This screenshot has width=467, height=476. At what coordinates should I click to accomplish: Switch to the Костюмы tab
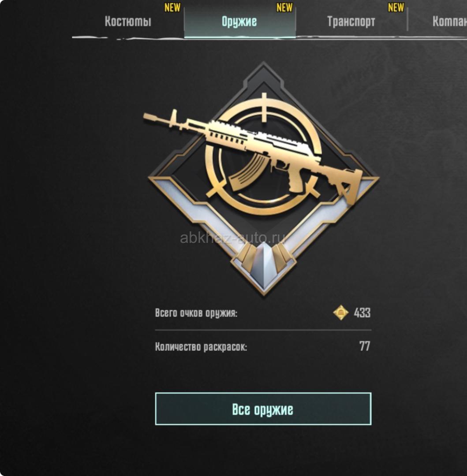[128, 21]
